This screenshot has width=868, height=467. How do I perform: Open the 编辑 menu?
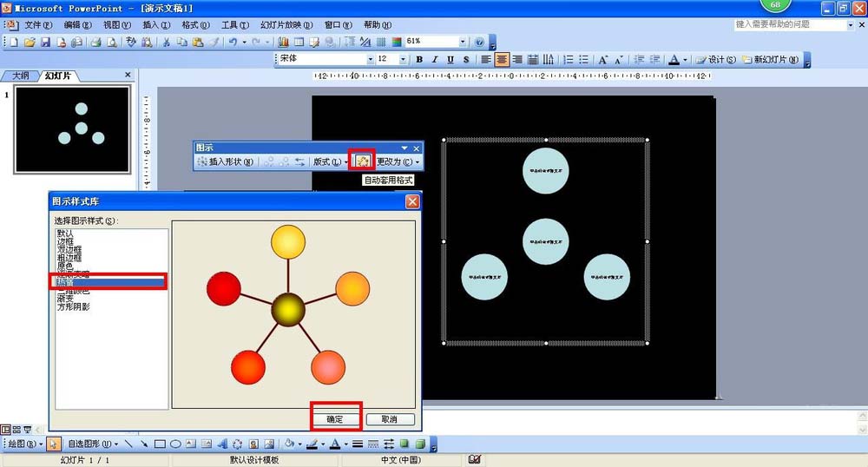(77, 25)
